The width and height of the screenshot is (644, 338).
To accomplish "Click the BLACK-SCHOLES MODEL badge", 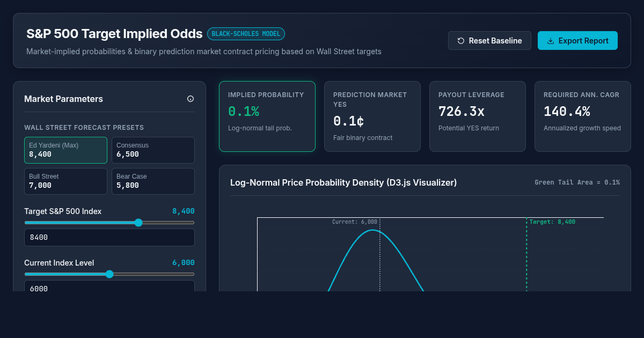I will 246,34.
